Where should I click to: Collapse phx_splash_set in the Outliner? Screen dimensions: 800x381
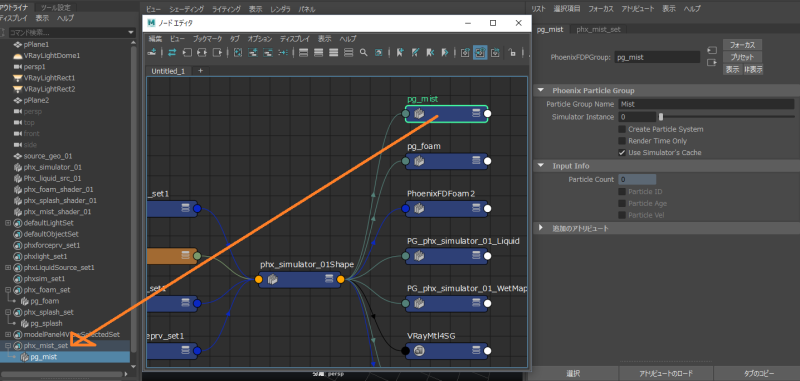click(x=8, y=312)
